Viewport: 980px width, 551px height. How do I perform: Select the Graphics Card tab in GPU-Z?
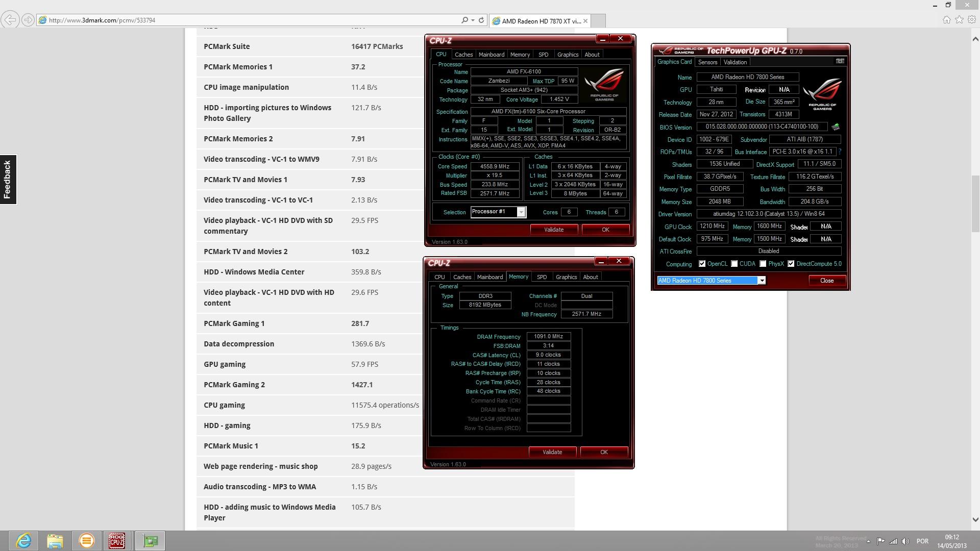pyautogui.click(x=674, y=62)
